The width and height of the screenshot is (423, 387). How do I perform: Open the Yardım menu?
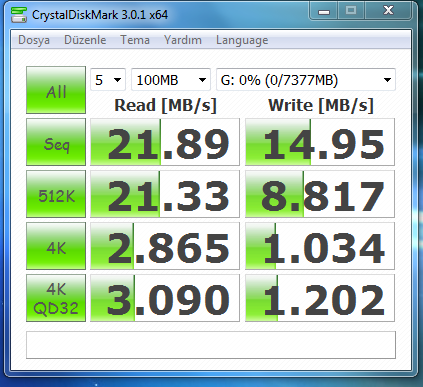(183, 40)
